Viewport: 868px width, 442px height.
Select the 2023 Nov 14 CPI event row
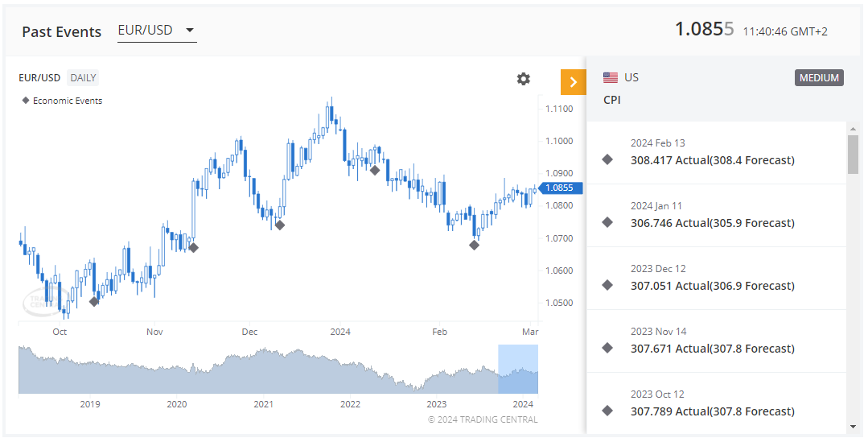pos(716,341)
